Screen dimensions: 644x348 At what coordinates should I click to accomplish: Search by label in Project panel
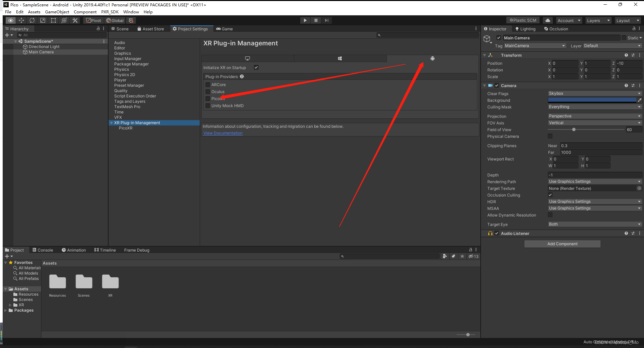coord(453,256)
